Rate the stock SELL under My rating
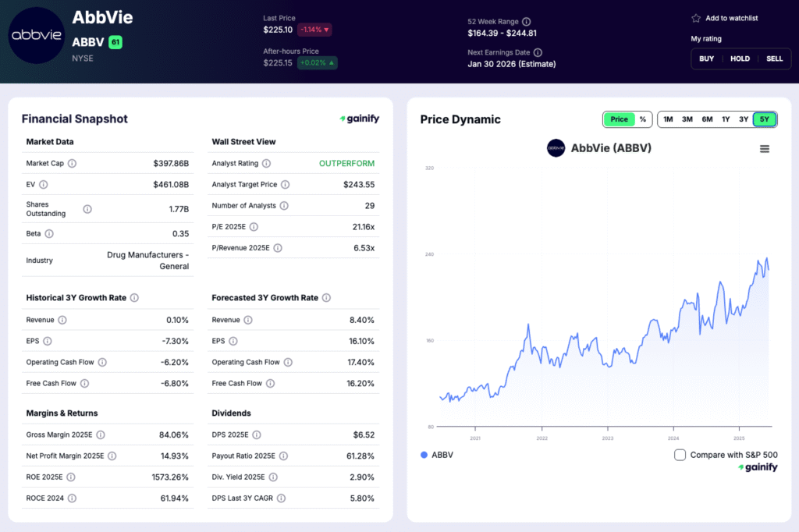799x532 pixels. (x=774, y=58)
